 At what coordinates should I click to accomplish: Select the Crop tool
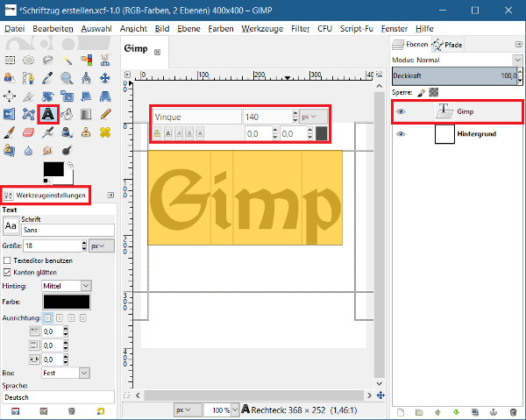coord(29,96)
